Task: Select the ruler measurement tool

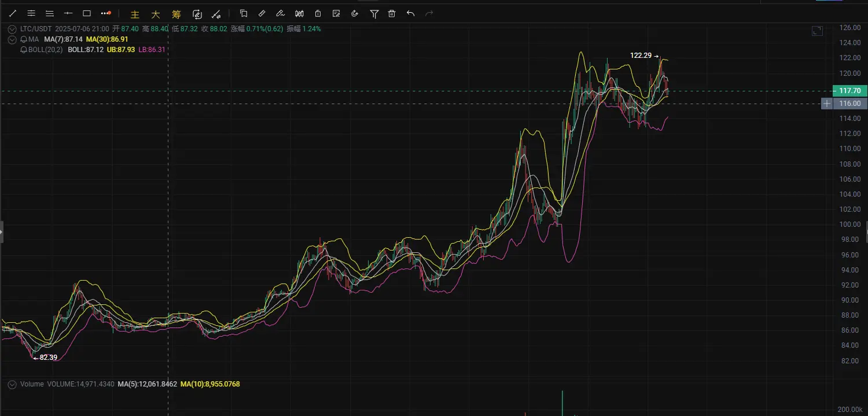Action: [262, 13]
